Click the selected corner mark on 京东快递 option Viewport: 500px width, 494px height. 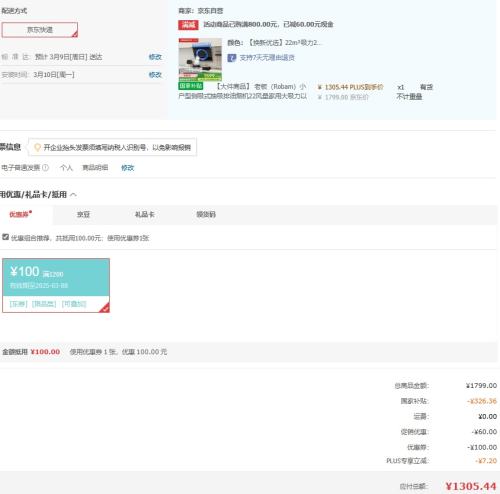pos(75,34)
